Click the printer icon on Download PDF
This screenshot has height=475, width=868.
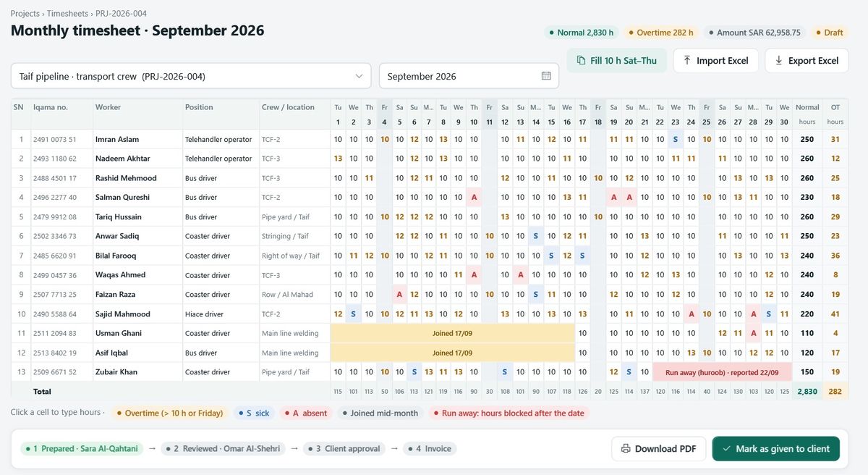coord(626,449)
